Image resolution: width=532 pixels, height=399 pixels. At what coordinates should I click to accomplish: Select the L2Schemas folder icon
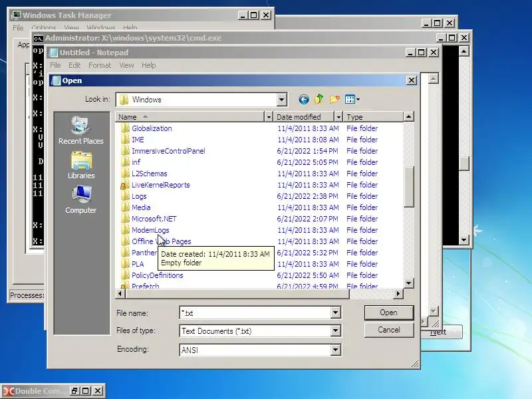[x=125, y=174]
